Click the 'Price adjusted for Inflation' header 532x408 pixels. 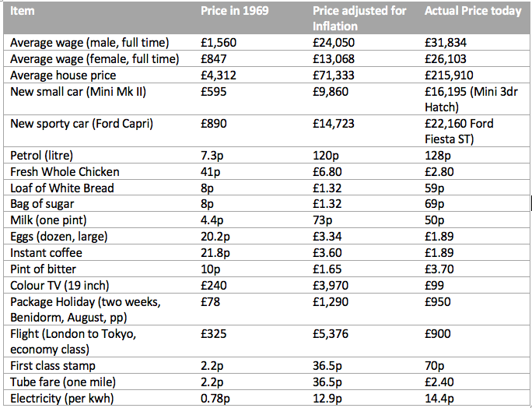(x=359, y=19)
